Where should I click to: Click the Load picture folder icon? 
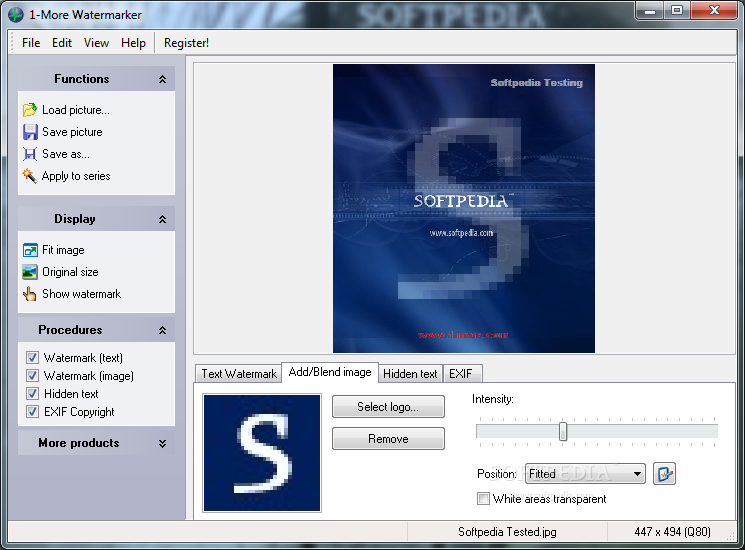(29, 110)
